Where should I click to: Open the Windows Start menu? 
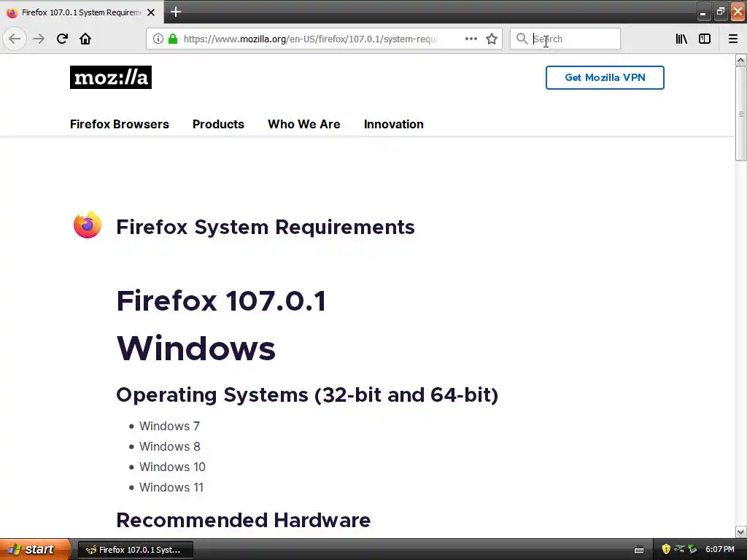35,550
